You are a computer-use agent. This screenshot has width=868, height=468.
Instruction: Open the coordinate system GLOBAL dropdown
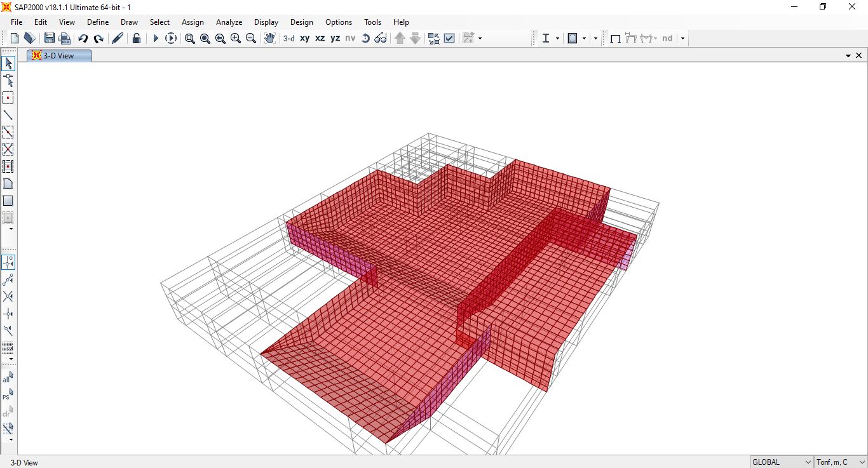click(x=782, y=462)
